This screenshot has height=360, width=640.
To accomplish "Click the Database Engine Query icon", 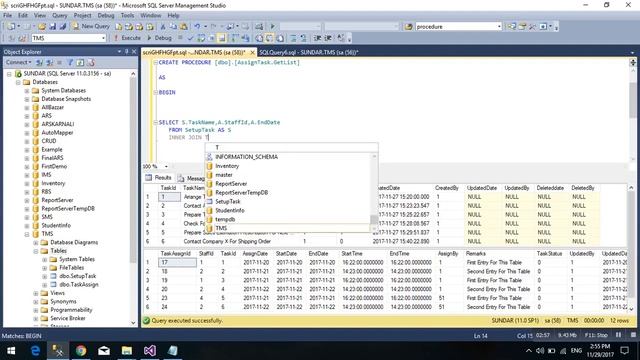I will 118,27.
